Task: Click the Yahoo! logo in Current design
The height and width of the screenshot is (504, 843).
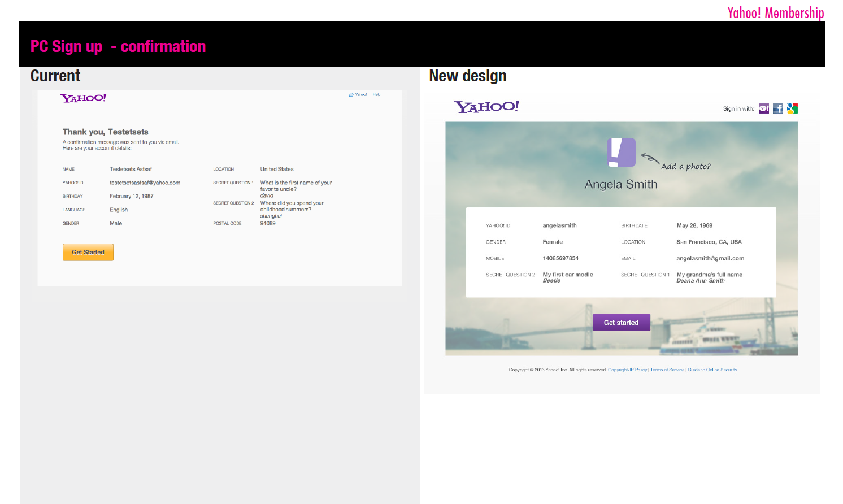Action: point(84,98)
